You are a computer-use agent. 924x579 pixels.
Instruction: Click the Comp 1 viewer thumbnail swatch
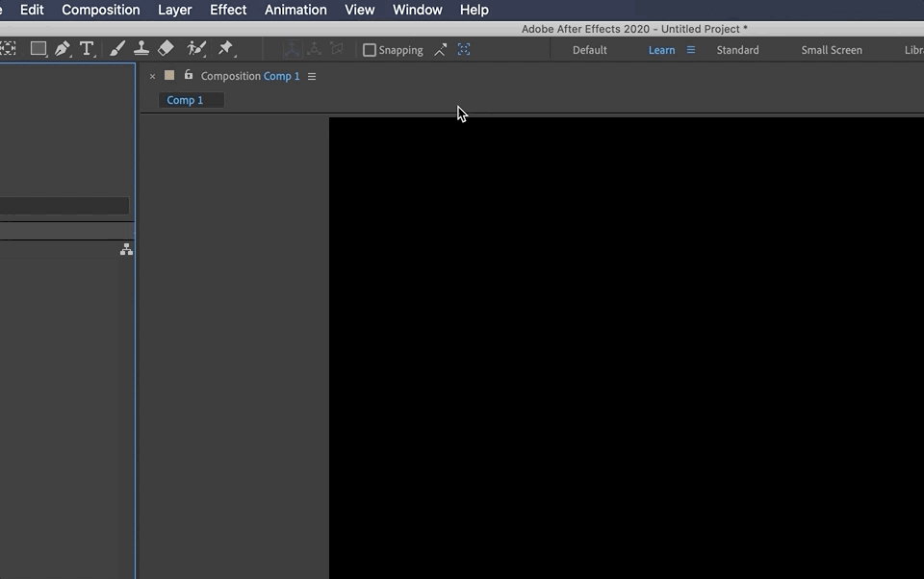[x=169, y=75]
